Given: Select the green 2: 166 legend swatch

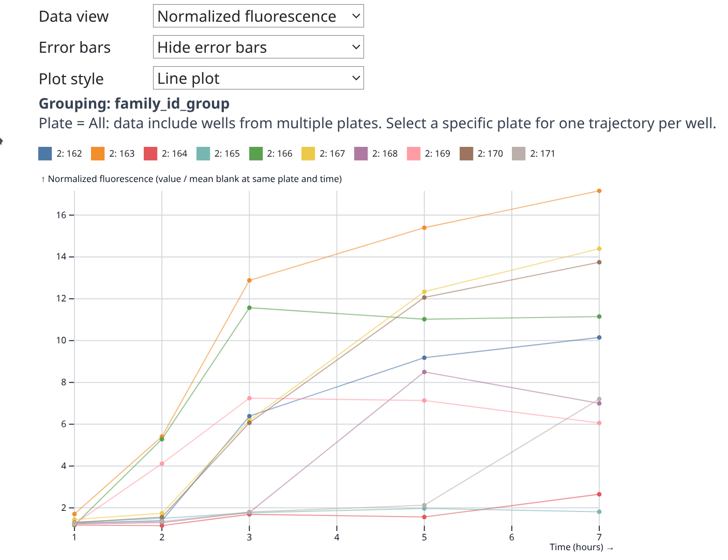Looking at the screenshot, I should pos(256,154).
